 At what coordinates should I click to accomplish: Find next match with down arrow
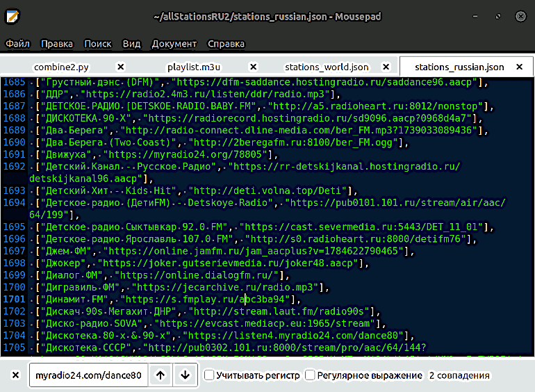[186, 375]
